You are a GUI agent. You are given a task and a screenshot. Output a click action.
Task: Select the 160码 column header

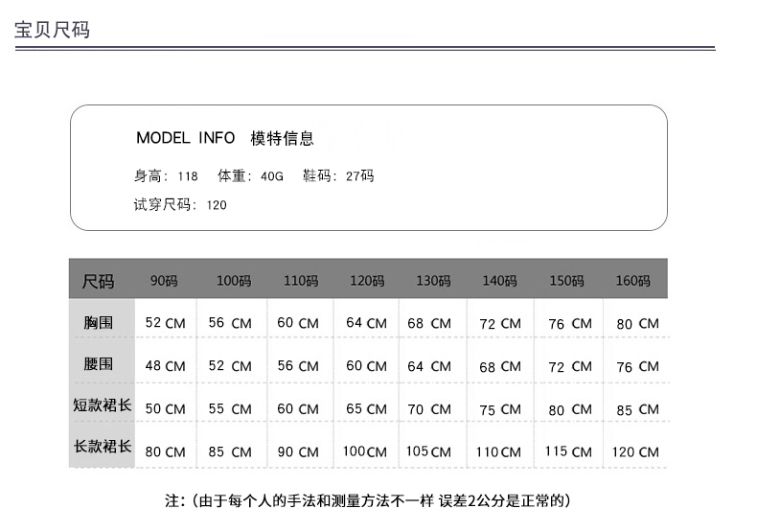tap(633, 281)
